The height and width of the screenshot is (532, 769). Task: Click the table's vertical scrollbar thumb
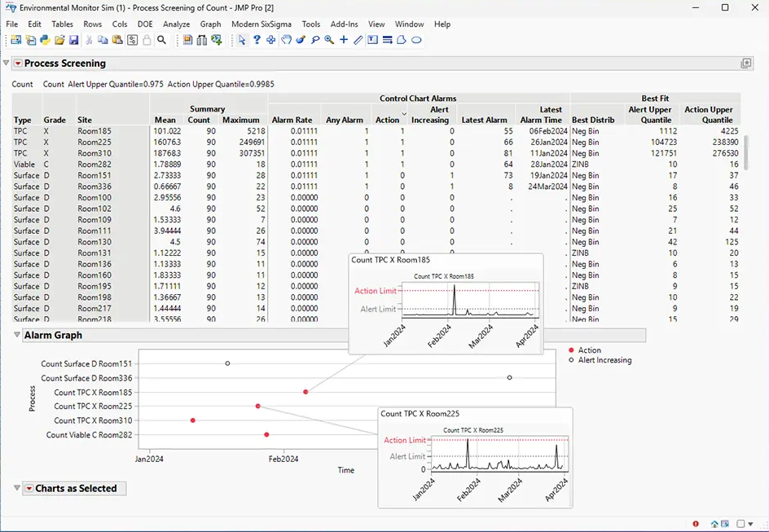(x=746, y=152)
